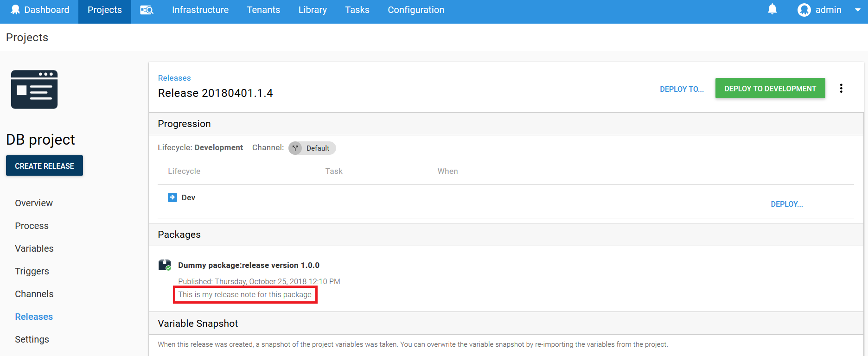
Task: Click the admin user avatar icon
Action: [x=804, y=10]
